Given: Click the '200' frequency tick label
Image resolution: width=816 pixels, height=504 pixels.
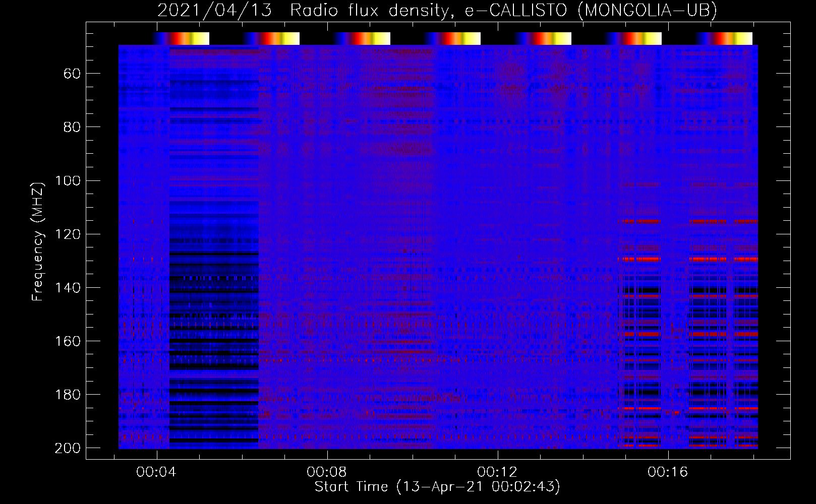Looking at the screenshot, I should 68,448.
